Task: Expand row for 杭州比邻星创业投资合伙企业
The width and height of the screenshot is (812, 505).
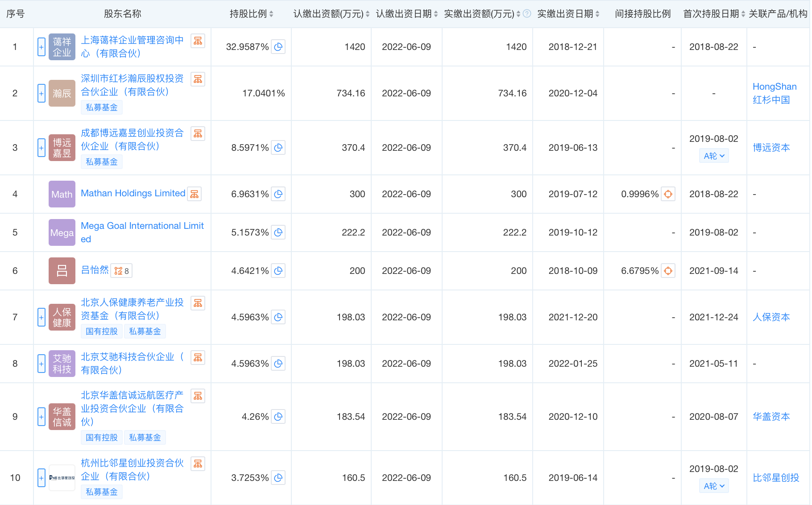Action: coord(41,478)
